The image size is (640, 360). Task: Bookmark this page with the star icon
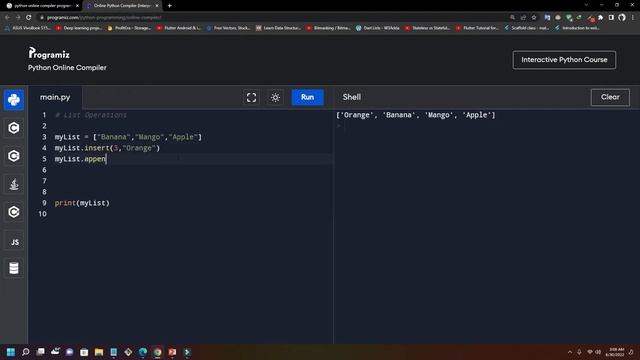pos(534,18)
